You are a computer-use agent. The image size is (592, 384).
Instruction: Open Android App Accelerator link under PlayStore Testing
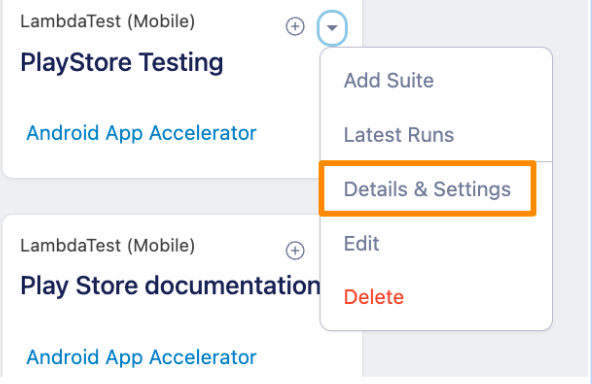point(141,133)
